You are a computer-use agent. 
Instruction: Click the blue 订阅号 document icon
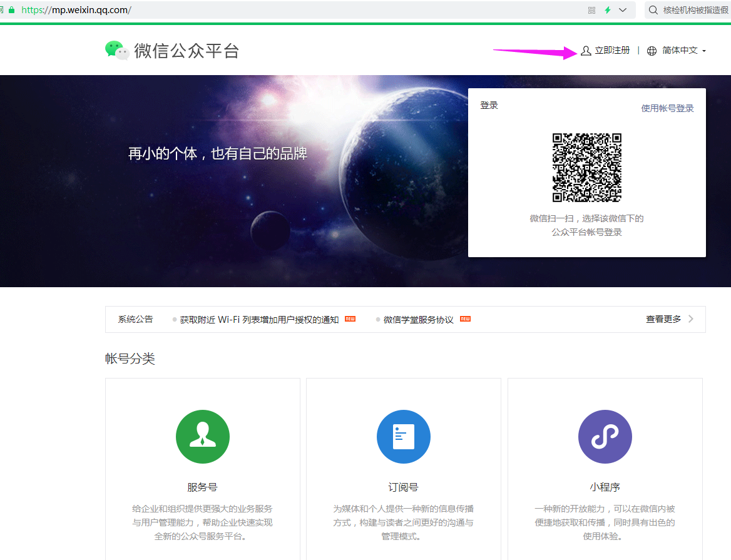point(404,437)
